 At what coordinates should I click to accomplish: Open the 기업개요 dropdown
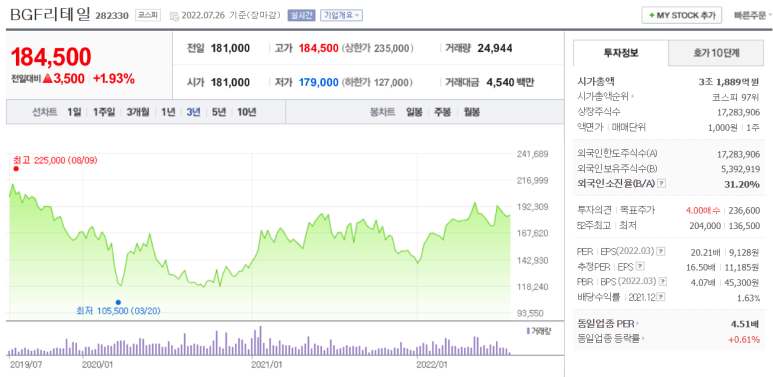(341, 15)
